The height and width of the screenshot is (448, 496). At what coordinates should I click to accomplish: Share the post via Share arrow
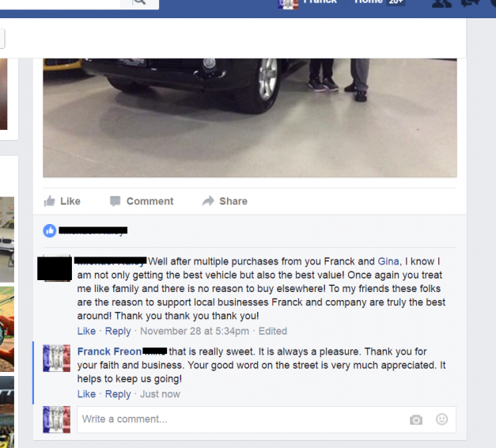[x=225, y=201]
